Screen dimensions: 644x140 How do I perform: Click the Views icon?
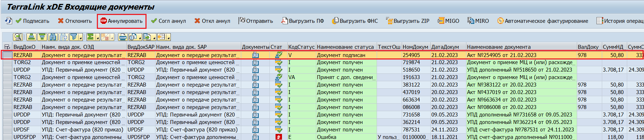[133, 37]
